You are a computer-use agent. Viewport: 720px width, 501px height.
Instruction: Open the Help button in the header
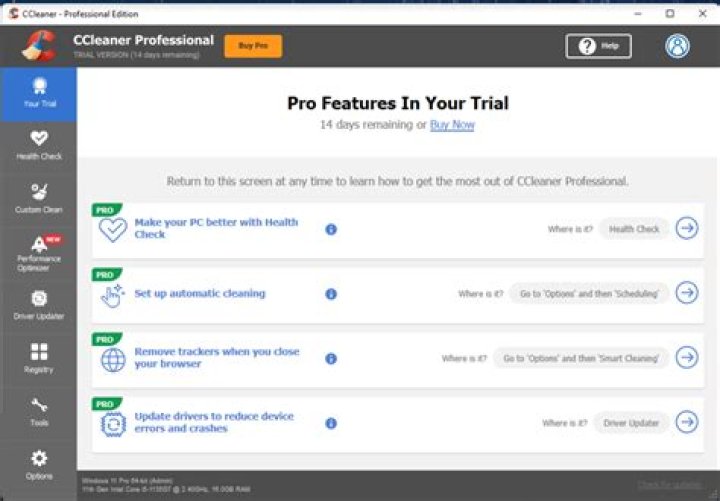pos(598,46)
